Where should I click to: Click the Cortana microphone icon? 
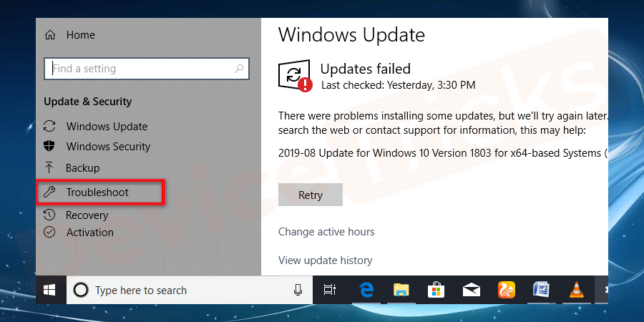(x=298, y=290)
